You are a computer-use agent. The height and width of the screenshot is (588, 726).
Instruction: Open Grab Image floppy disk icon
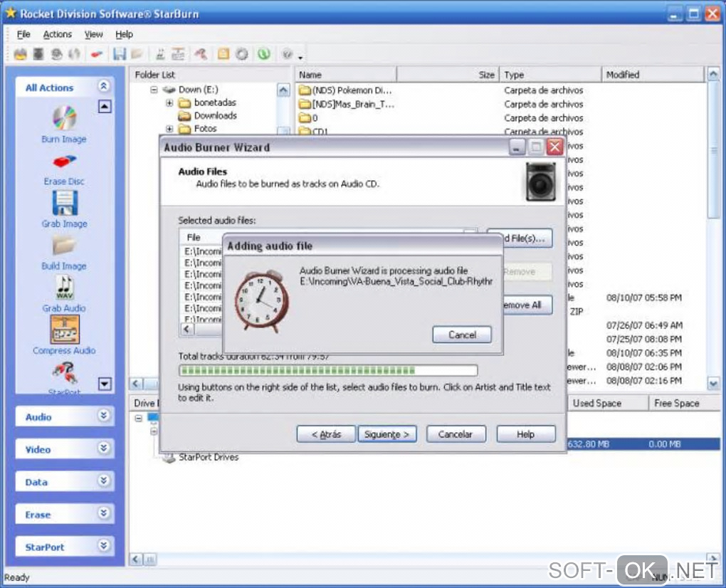point(64,203)
